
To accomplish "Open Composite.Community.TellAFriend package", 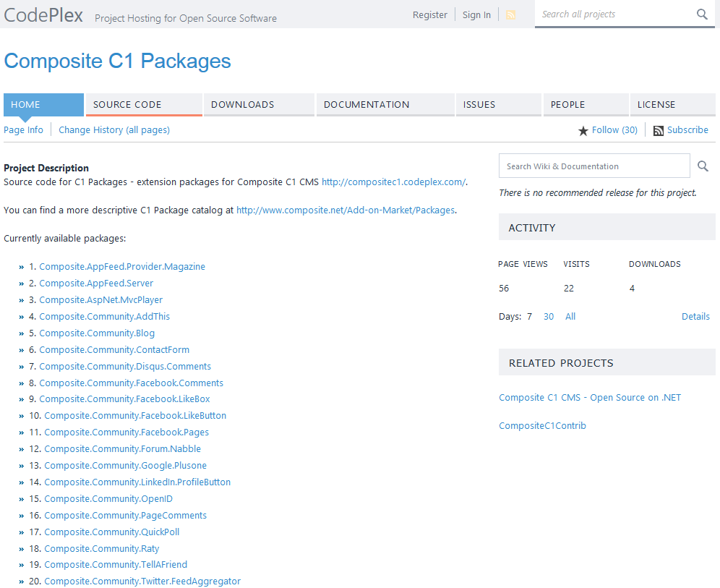I will click(116, 565).
